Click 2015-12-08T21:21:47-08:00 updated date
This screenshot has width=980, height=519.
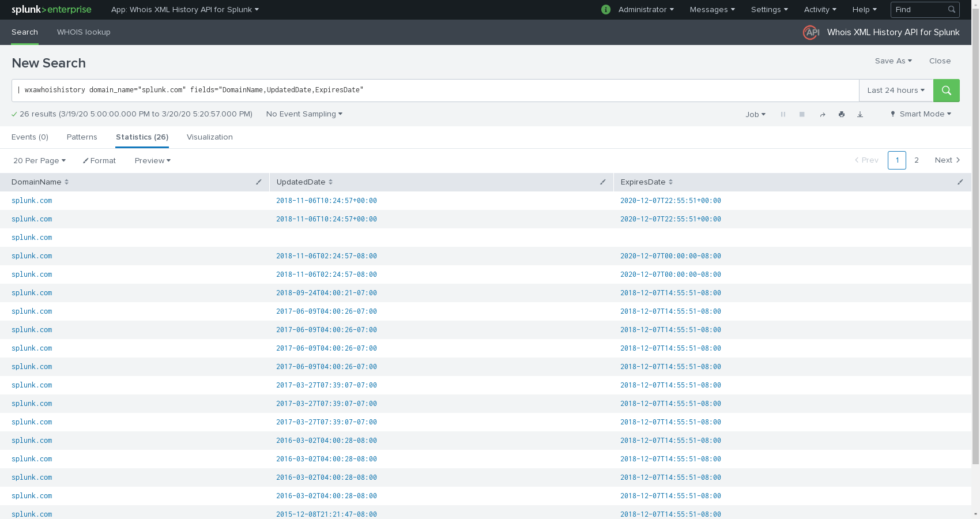pyautogui.click(x=326, y=514)
